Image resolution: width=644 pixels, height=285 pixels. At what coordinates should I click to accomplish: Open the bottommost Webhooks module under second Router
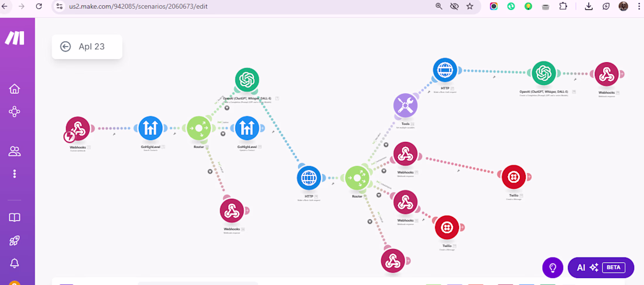tap(393, 261)
